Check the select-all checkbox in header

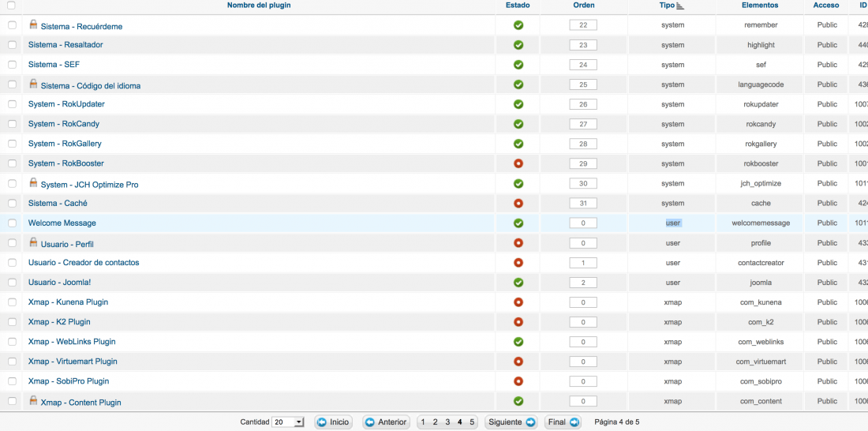12,6
